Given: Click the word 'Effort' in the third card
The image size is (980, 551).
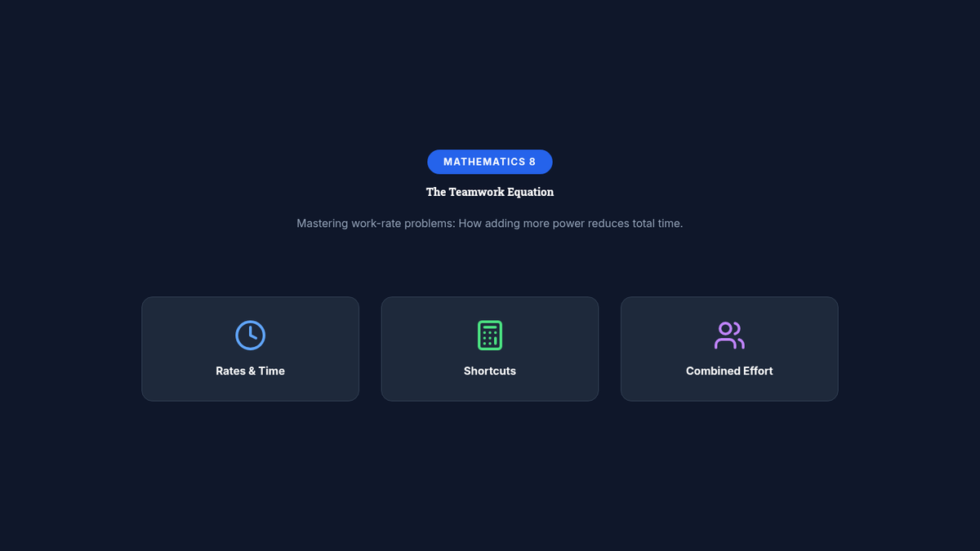Looking at the screenshot, I should [756, 371].
